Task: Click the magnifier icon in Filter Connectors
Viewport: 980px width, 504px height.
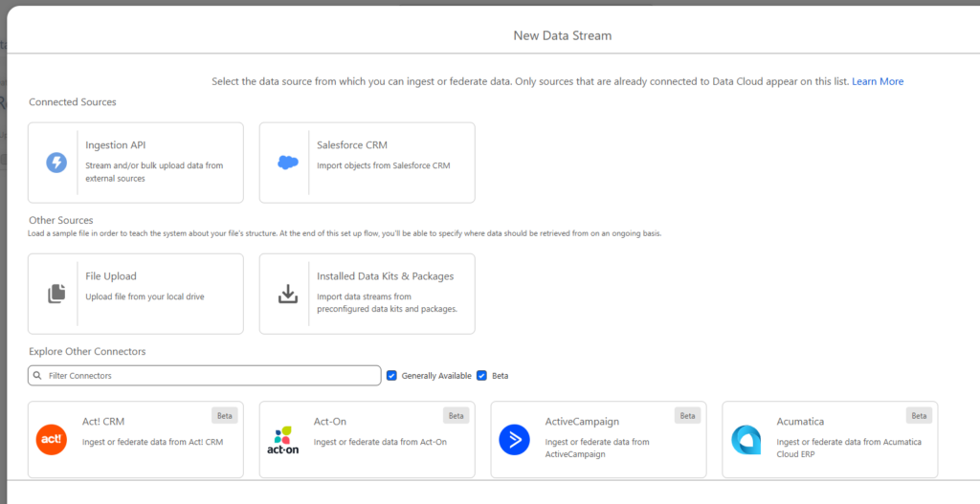Action: [37, 376]
